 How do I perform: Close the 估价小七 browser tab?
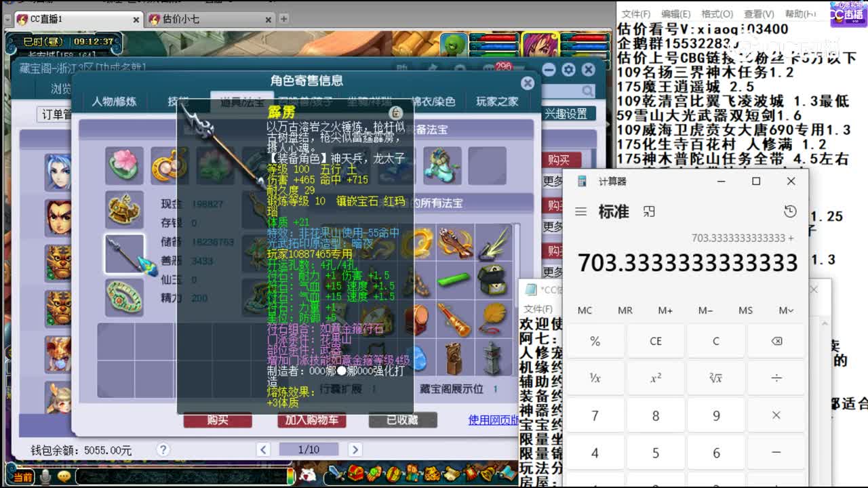click(269, 20)
